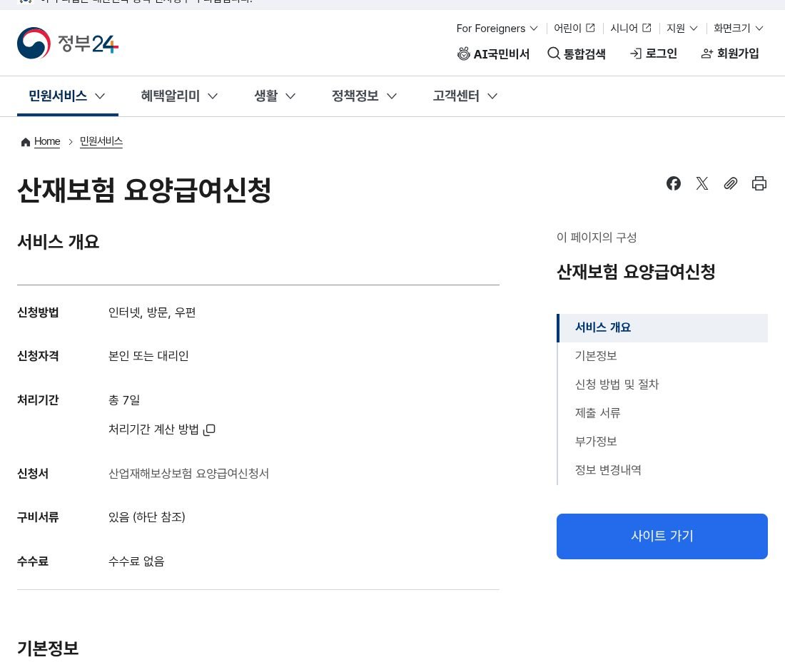Click 회원가입 to register
785x672 pixels.
tap(730, 54)
